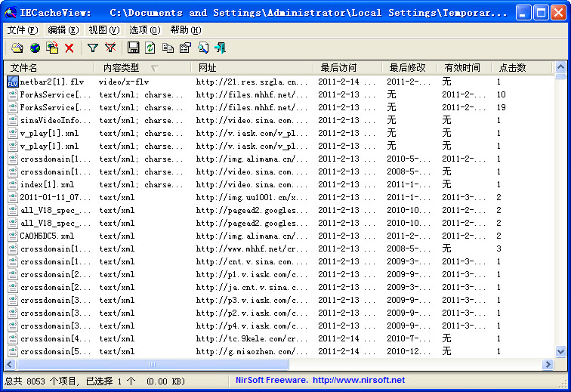Click http://p3.v.iask.com/c URL cell
571x392 pixels.
click(252, 300)
